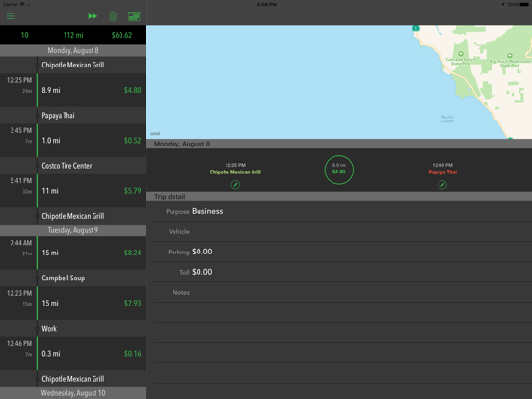532x399 pixels.
Task: Open the hamburger menu icon
Action: (x=11, y=16)
